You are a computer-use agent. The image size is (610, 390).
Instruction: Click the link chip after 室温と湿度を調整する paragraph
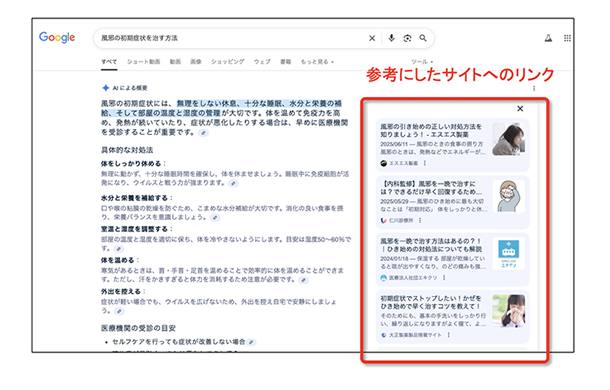coord(119,249)
